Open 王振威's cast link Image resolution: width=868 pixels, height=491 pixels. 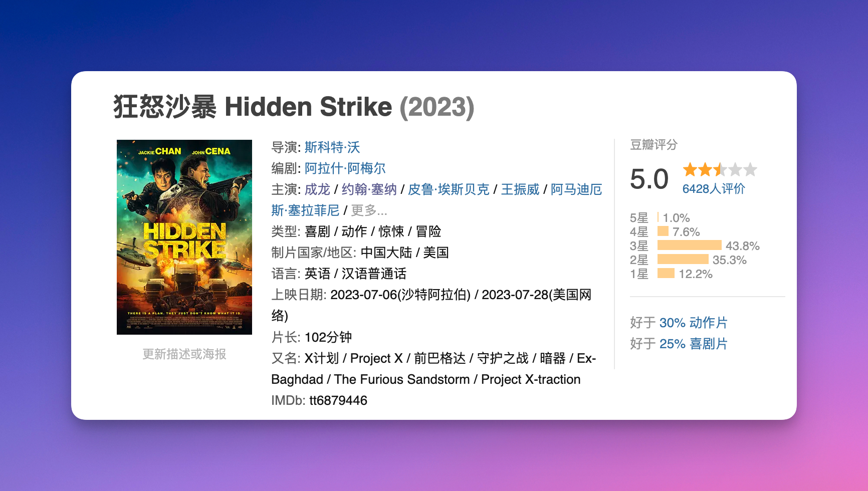click(x=520, y=189)
